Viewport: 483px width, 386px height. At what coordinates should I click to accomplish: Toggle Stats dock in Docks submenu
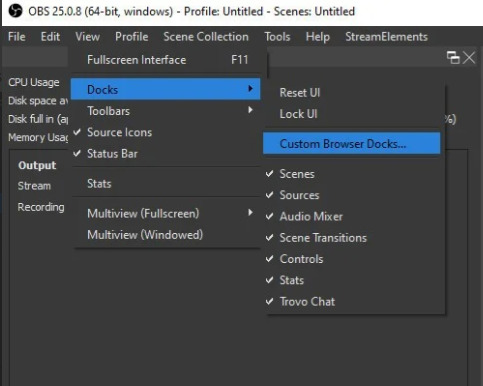click(x=352, y=280)
